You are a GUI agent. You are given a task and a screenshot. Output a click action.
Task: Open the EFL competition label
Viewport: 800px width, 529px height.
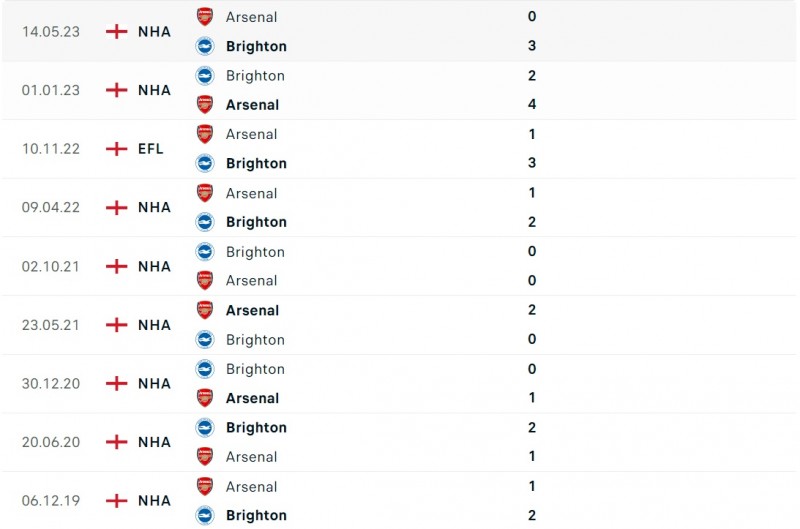coord(153,149)
